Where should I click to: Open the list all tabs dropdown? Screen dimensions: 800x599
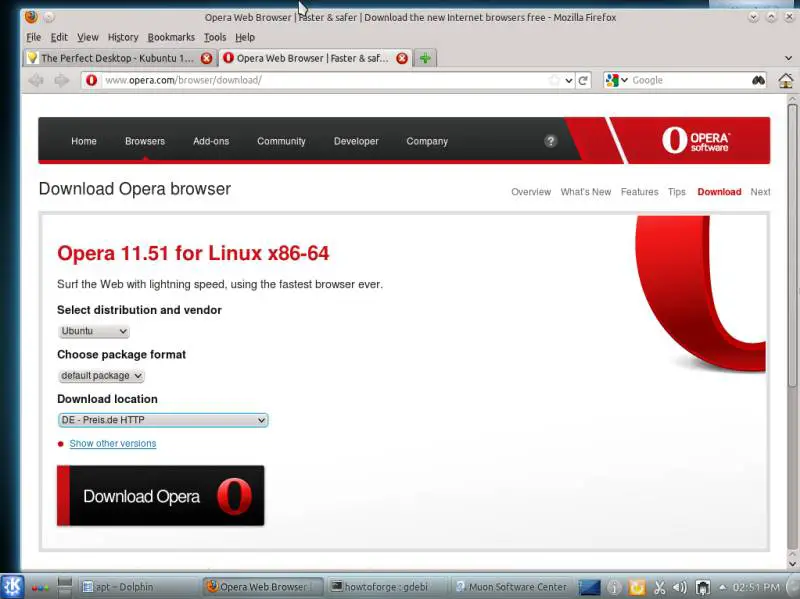788,58
